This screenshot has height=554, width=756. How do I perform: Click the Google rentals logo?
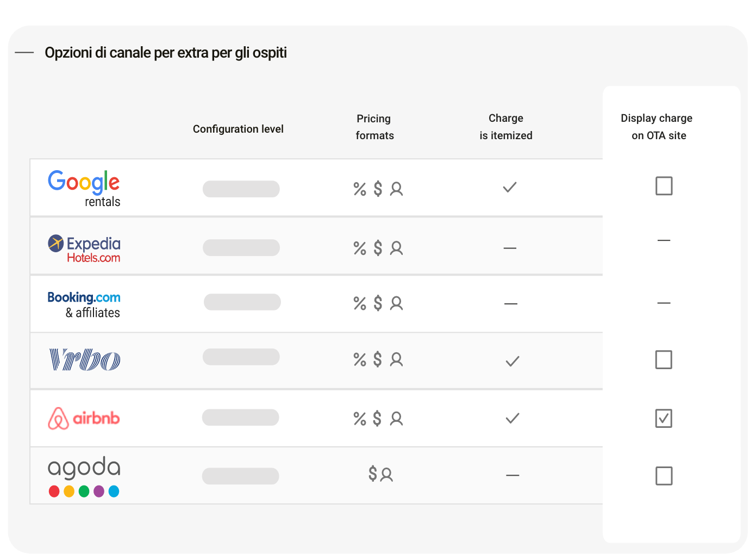click(84, 189)
